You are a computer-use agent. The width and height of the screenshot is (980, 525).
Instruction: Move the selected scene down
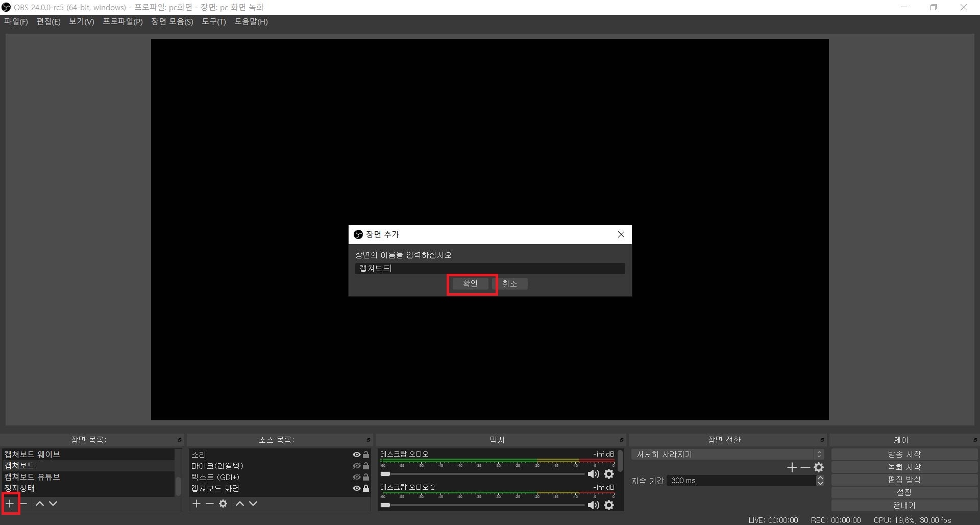coord(53,504)
